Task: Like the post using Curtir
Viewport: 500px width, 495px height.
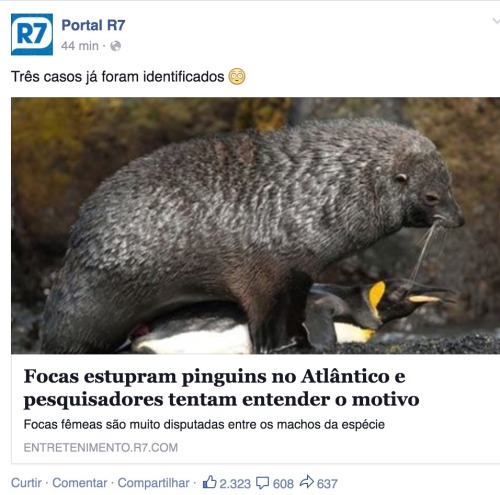Action: [26, 483]
